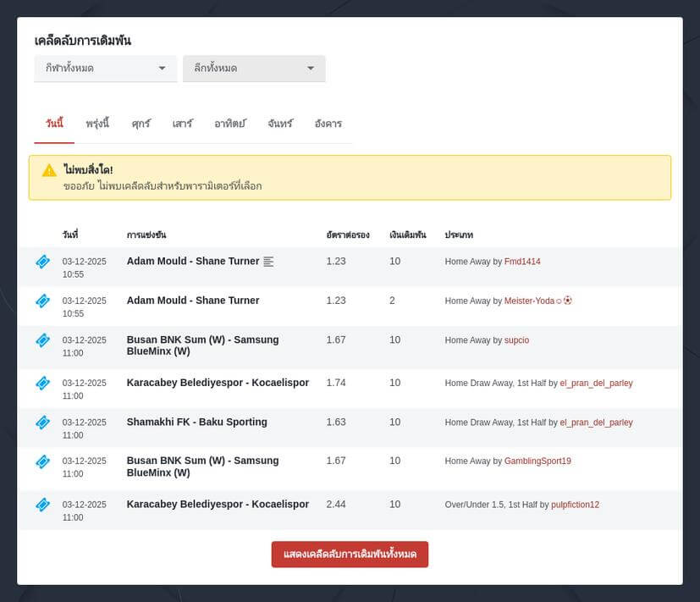Go to the อาทิตย์ tab

(x=229, y=124)
